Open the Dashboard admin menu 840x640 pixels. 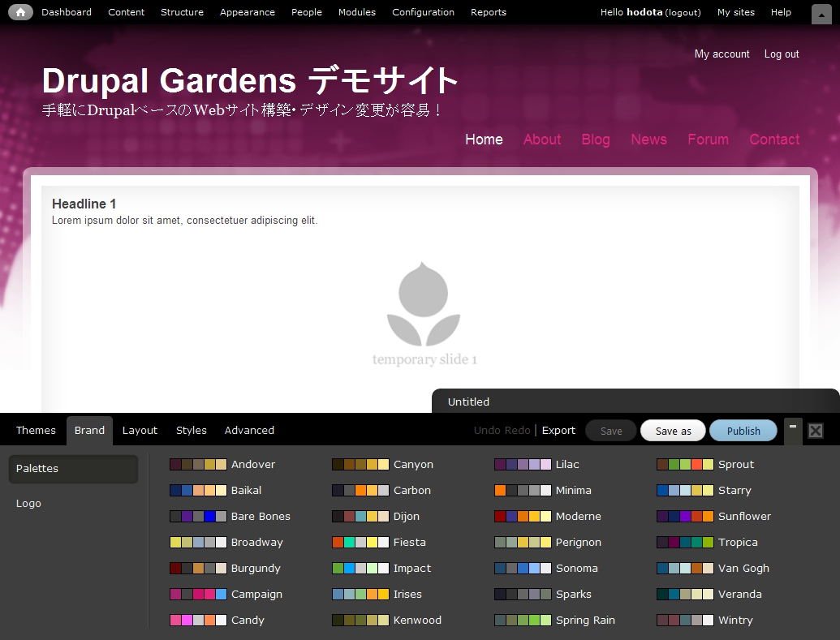click(x=67, y=12)
